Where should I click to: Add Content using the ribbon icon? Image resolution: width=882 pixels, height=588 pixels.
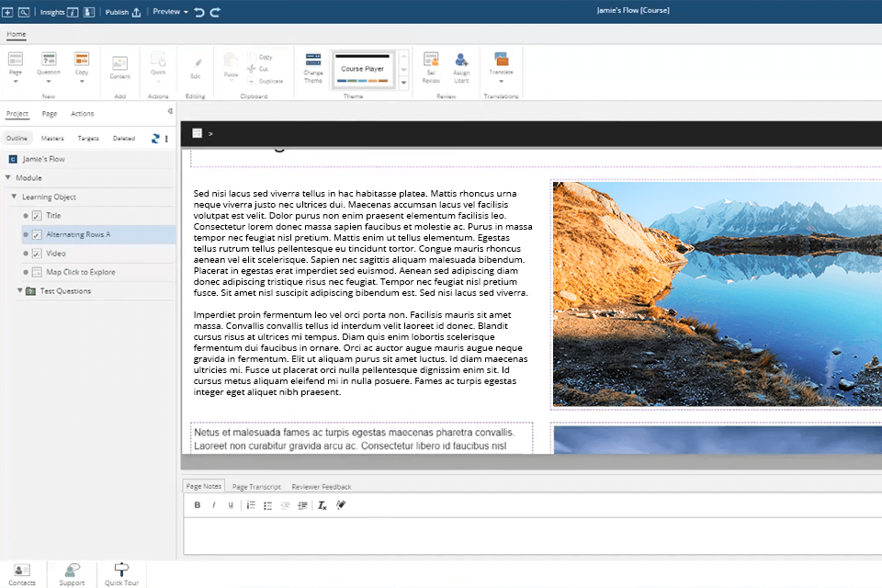click(x=119, y=63)
